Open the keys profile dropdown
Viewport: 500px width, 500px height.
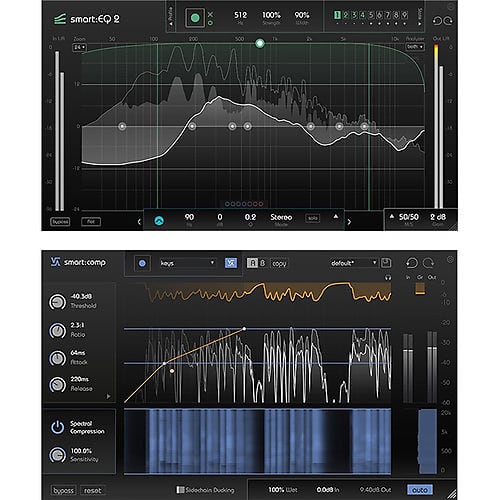187,263
